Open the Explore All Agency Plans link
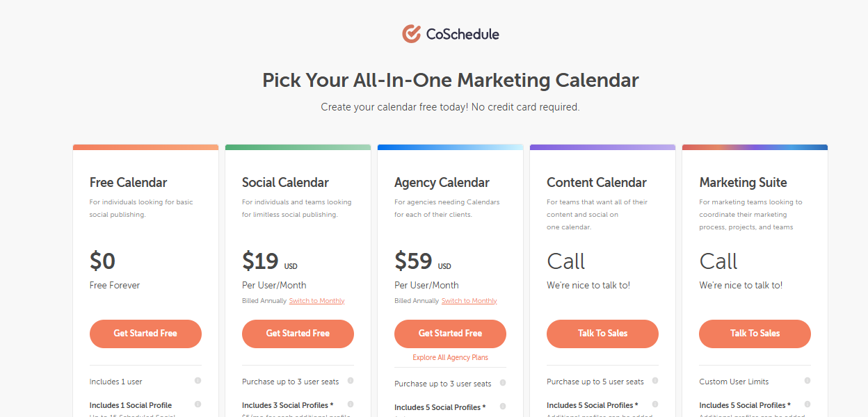Image resolution: width=868 pixels, height=417 pixels. (450, 358)
